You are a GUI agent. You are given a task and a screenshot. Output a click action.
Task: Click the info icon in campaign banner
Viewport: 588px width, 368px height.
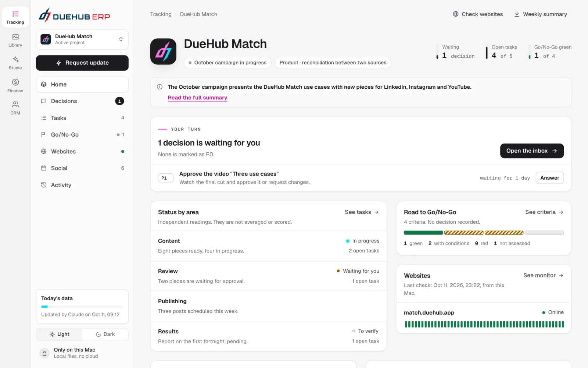159,87
